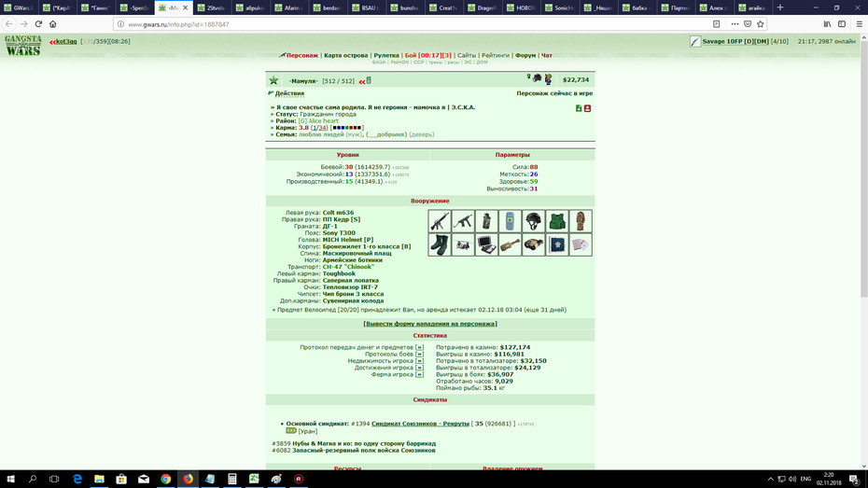Click the browser reload button
The width and height of the screenshot is (868, 488).
tap(38, 23)
